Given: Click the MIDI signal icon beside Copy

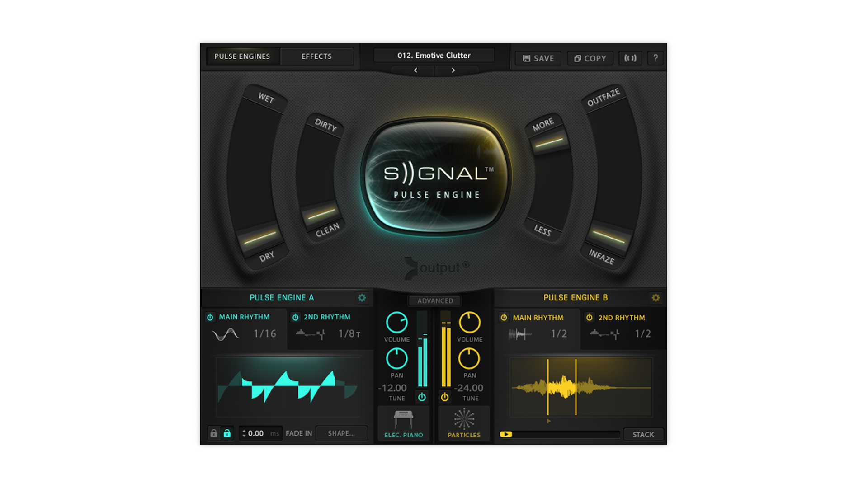Looking at the screenshot, I should (630, 58).
